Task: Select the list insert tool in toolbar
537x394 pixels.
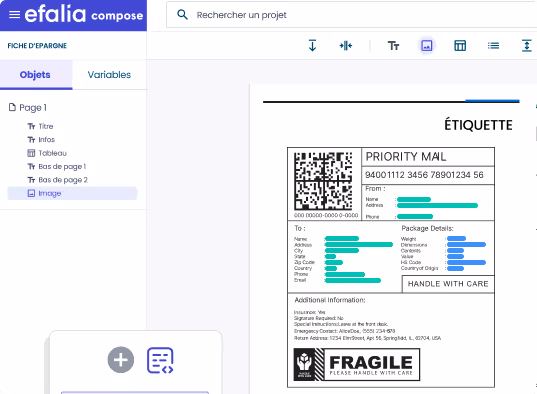Action: tap(493, 45)
